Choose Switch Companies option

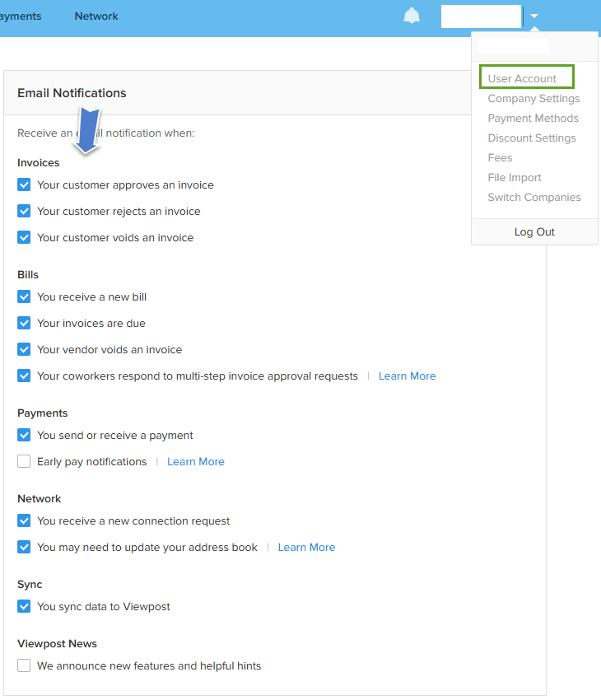click(534, 198)
